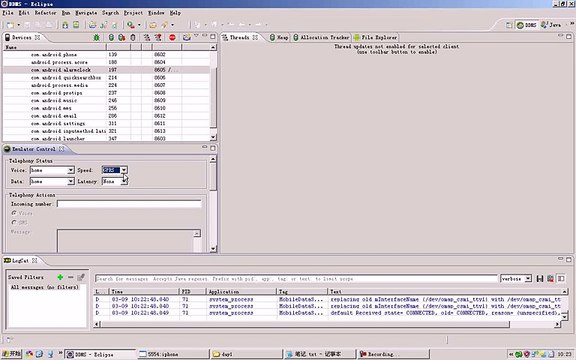Click the Start Method Profiling icon

coord(158,37)
